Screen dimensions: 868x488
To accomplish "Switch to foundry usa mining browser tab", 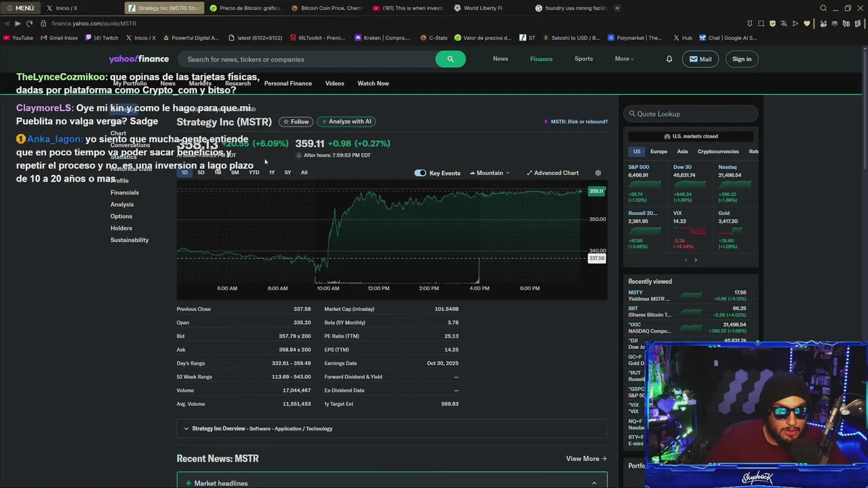I will click(570, 8).
